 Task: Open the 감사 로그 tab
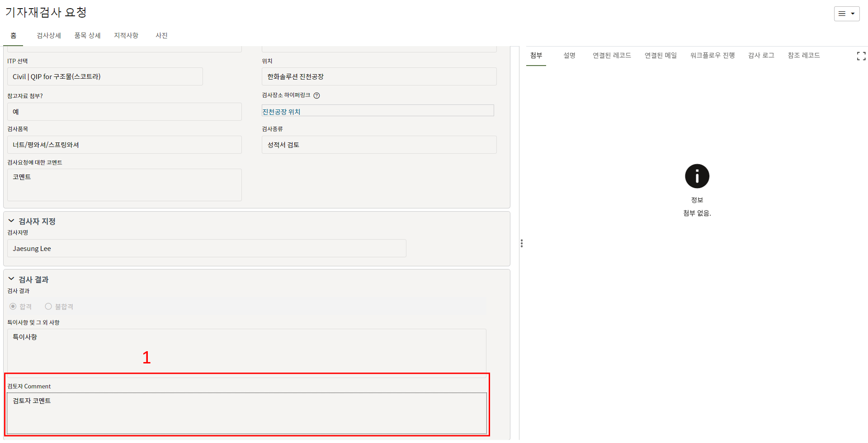tap(761, 56)
